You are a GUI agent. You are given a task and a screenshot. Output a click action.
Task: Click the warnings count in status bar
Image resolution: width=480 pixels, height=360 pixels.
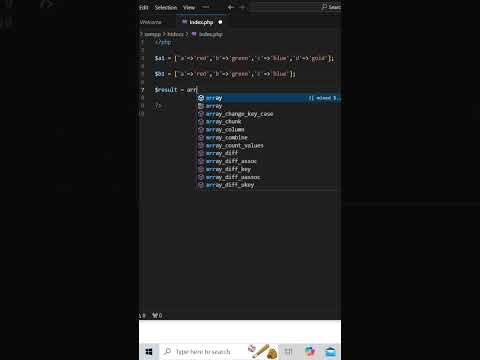pyautogui.click(x=142, y=315)
